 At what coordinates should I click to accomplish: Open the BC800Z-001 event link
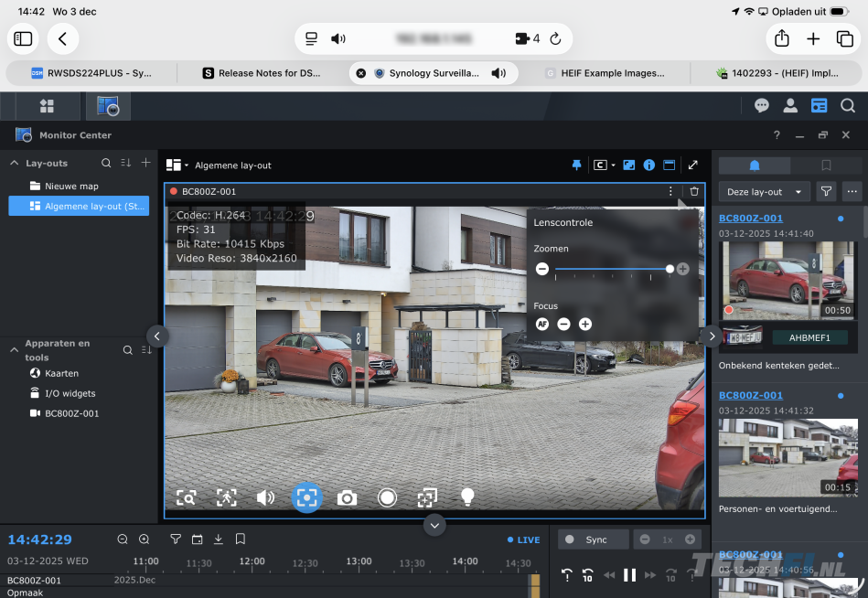[751, 218]
